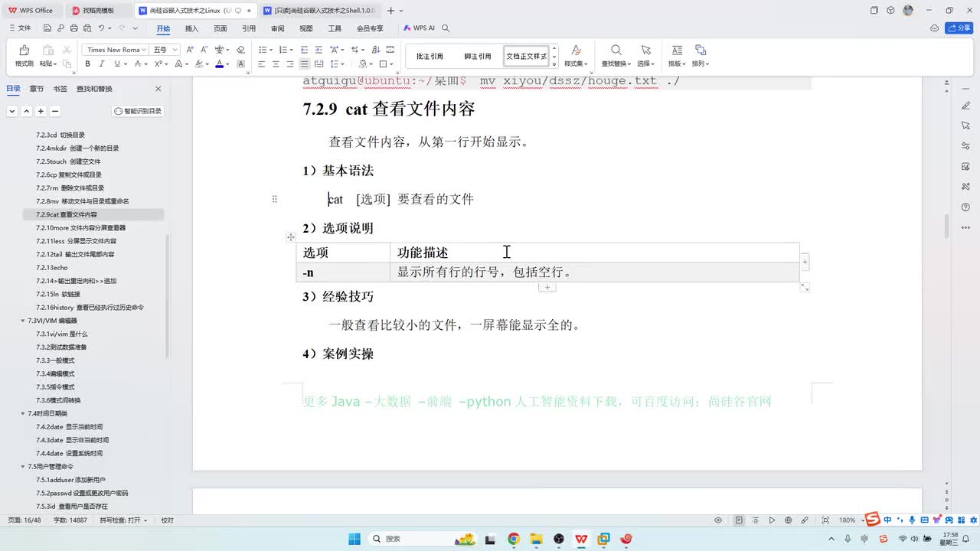This screenshot has height=551, width=980.
Task: Open paragraph shading fill color
Action: (364, 64)
